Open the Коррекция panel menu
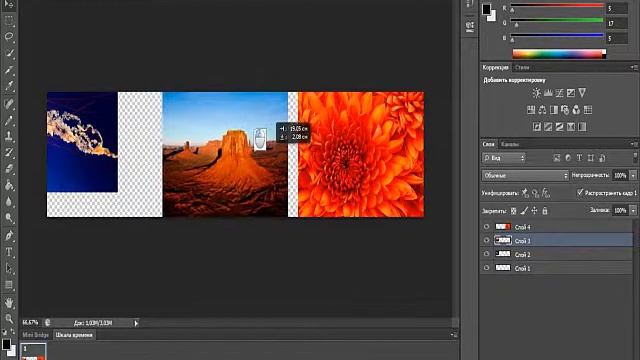The image size is (640, 360). tap(634, 67)
